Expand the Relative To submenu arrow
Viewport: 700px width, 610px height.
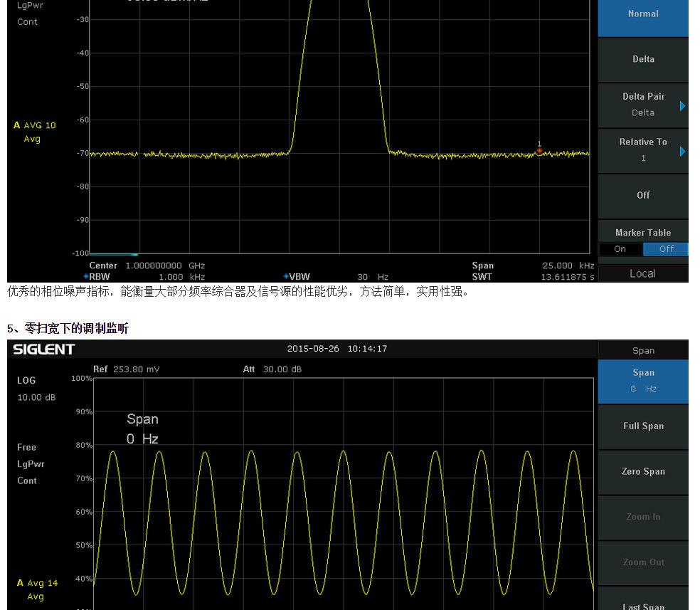click(682, 151)
